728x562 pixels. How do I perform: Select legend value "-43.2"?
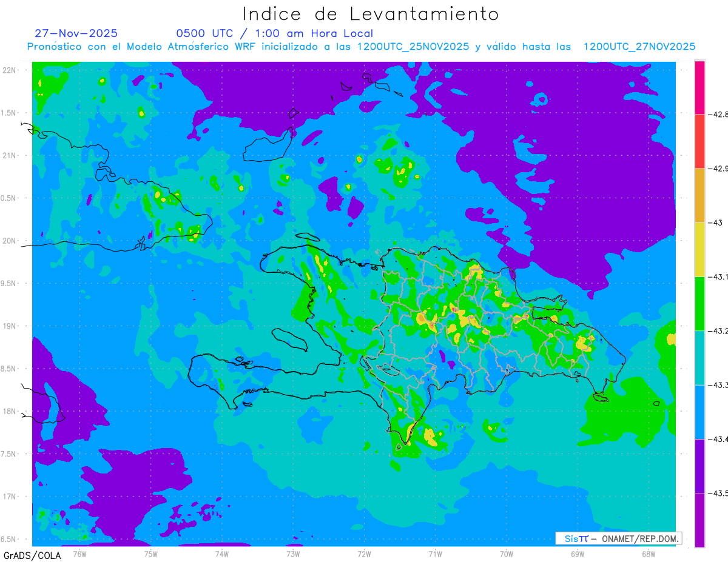tap(718, 330)
